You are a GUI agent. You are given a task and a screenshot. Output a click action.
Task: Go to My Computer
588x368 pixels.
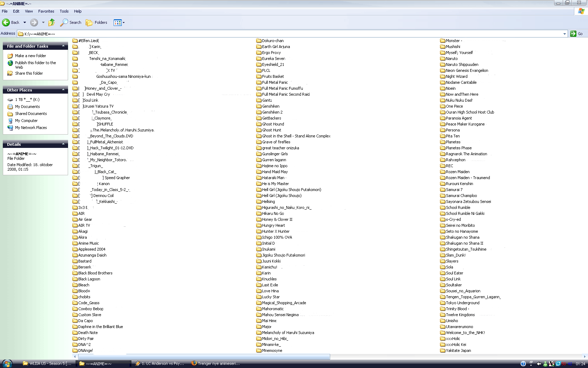click(x=26, y=121)
